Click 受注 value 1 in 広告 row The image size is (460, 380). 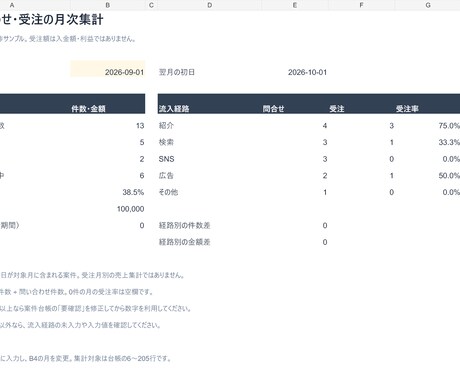(x=392, y=176)
